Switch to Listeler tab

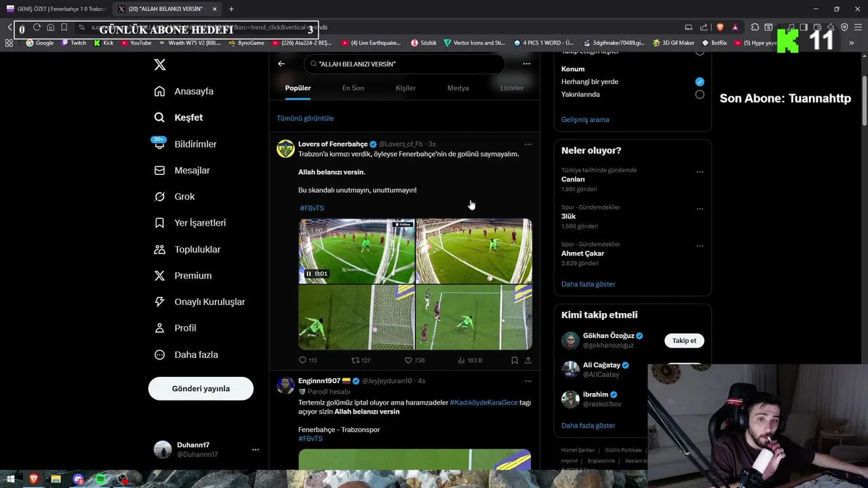click(x=512, y=88)
